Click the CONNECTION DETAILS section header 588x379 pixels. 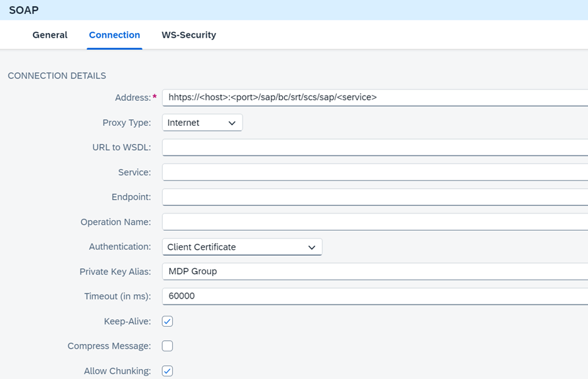(x=57, y=76)
